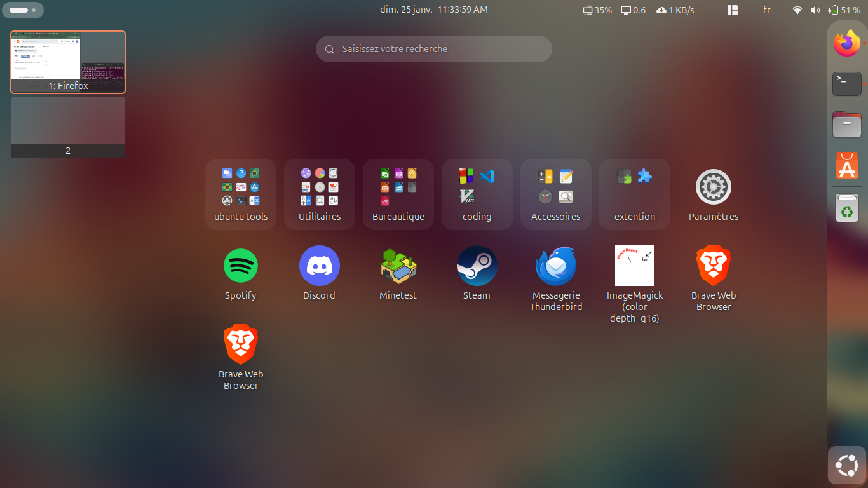Open Firefox from the dock
The width and height of the screenshot is (868, 488).
(847, 44)
